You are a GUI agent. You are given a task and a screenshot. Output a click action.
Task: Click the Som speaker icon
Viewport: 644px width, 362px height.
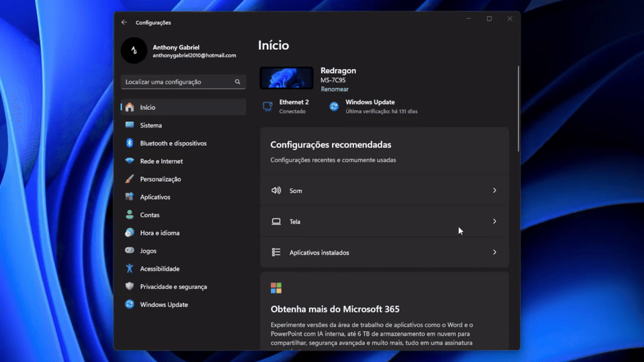(276, 190)
